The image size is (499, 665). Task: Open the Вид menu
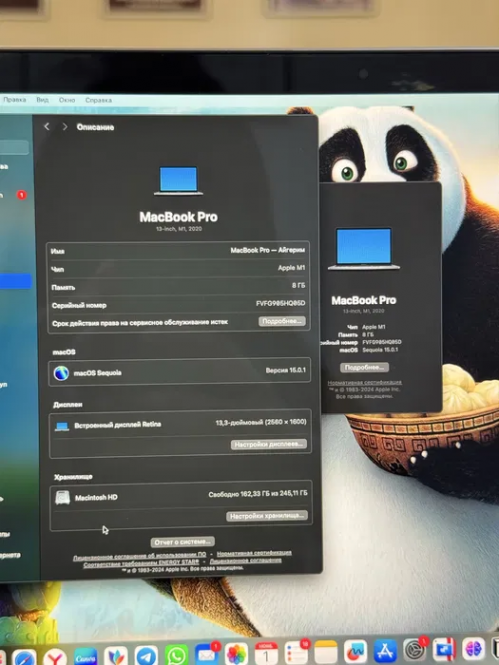point(42,100)
